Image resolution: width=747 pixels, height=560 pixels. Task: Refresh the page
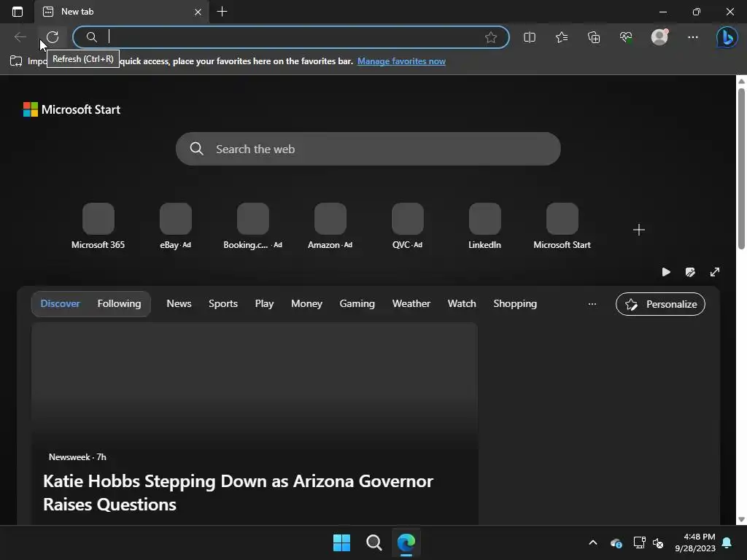(x=53, y=37)
